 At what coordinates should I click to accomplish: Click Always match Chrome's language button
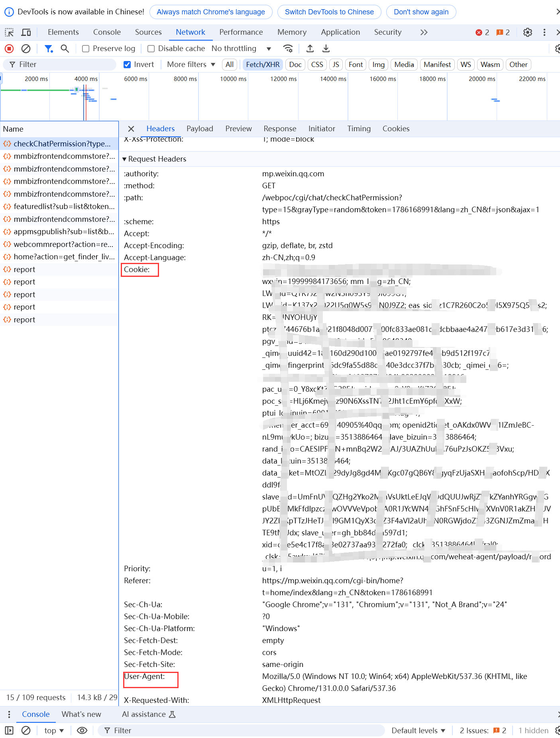click(x=211, y=12)
